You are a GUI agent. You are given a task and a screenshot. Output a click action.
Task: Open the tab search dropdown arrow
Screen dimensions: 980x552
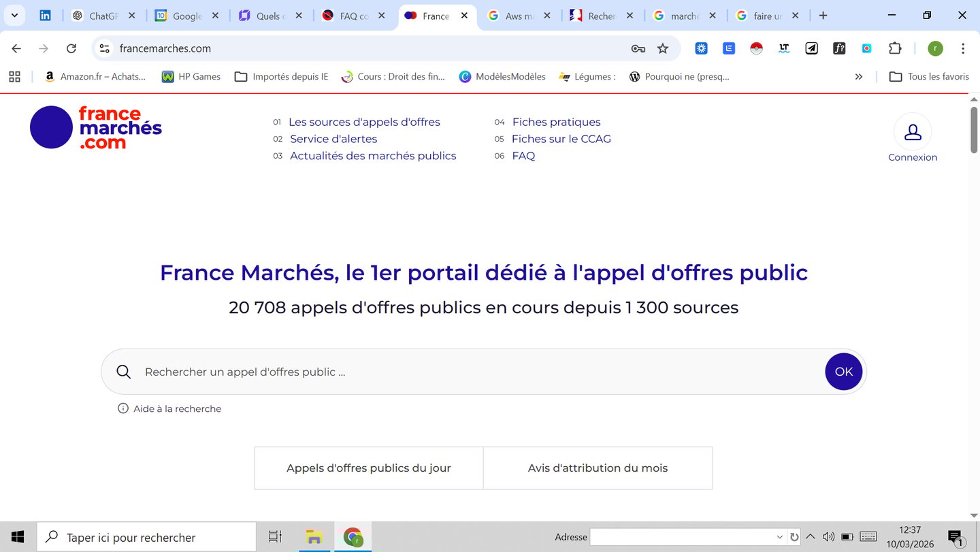tap(14, 16)
